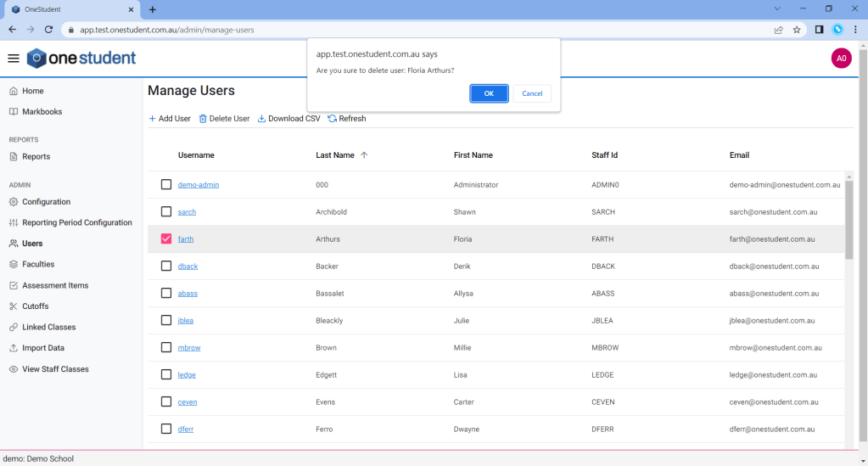Viewport: 868px width, 466px height.
Task: Open the sarch username link
Action: pyautogui.click(x=187, y=212)
